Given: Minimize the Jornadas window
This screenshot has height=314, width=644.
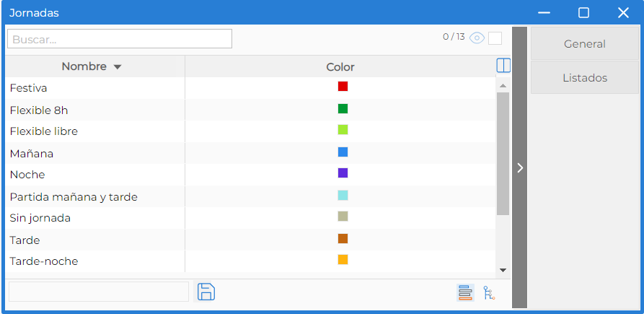Looking at the screenshot, I should 544,13.
